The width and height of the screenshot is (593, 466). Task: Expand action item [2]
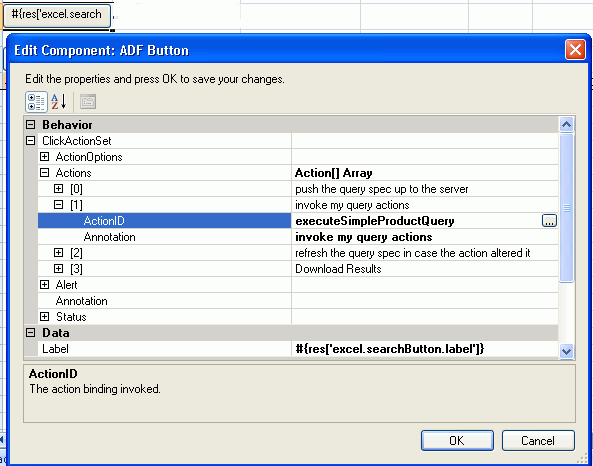(x=59, y=252)
